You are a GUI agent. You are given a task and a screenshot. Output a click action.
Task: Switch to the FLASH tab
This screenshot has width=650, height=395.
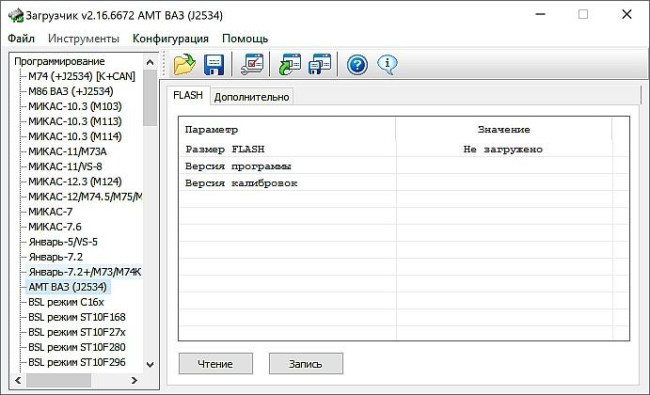tap(188, 95)
